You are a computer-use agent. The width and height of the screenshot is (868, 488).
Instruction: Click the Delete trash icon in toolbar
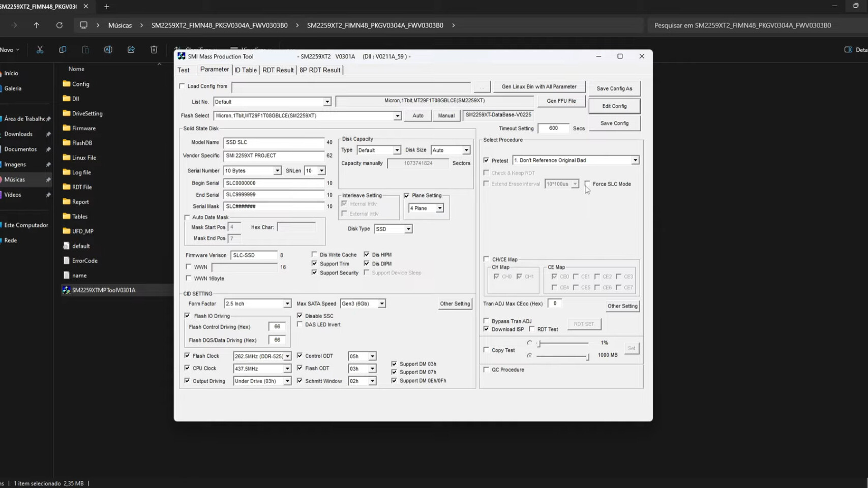pos(154,49)
